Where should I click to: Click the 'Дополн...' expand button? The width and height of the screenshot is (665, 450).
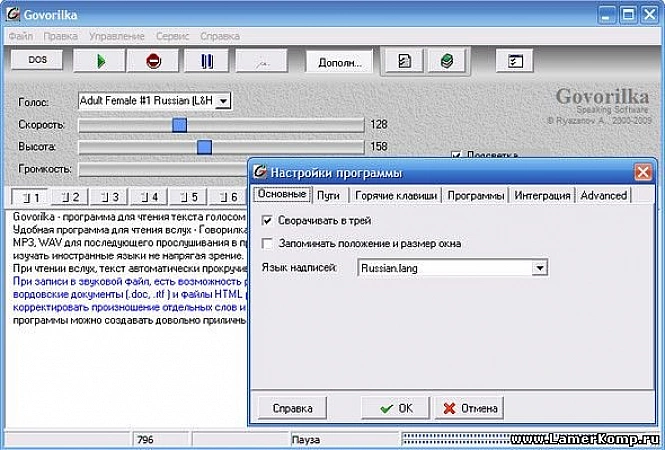point(338,61)
